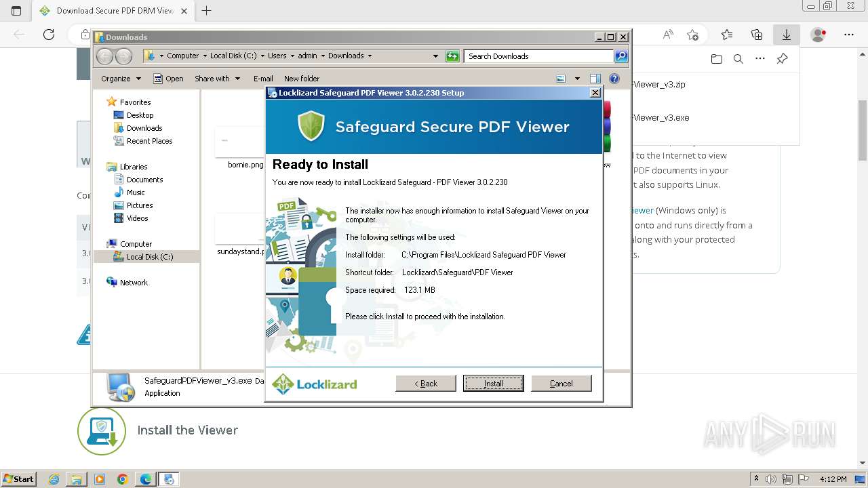Screen dimensions: 868x488
Task: Open the Share with dropdown
Action: pyautogui.click(x=217, y=79)
